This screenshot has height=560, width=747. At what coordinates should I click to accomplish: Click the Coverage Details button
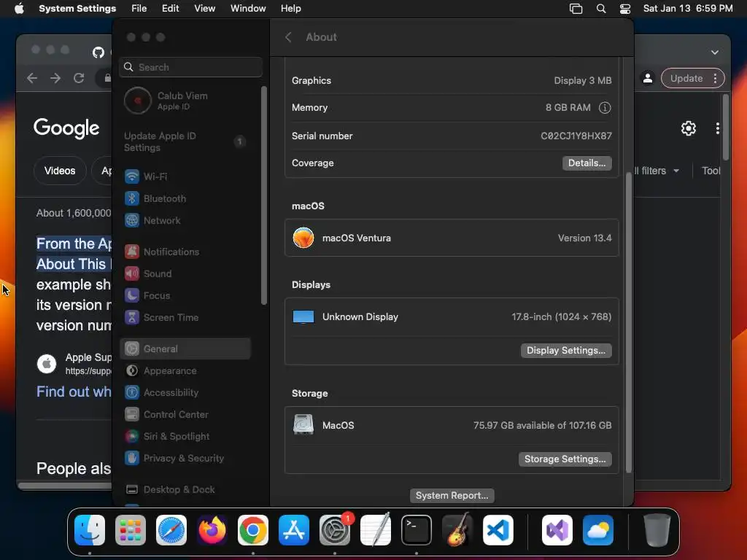pos(587,163)
